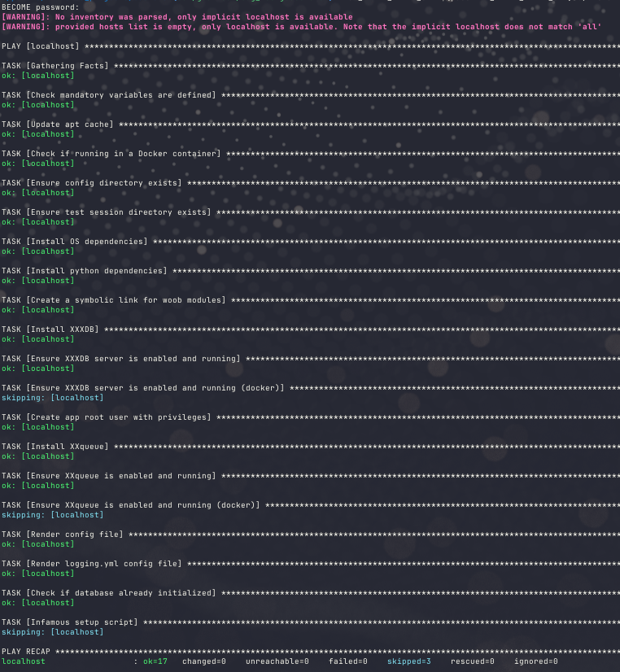
Task: Click 'skipping: [localhost]' under Infamous setup script
Action: pos(52,632)
